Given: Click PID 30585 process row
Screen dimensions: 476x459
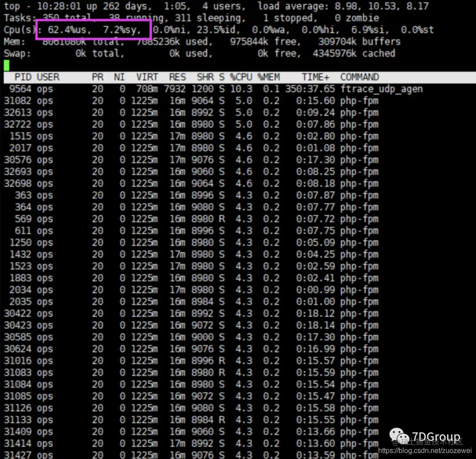Looking at the screenshot, I should tap(191, 337).
